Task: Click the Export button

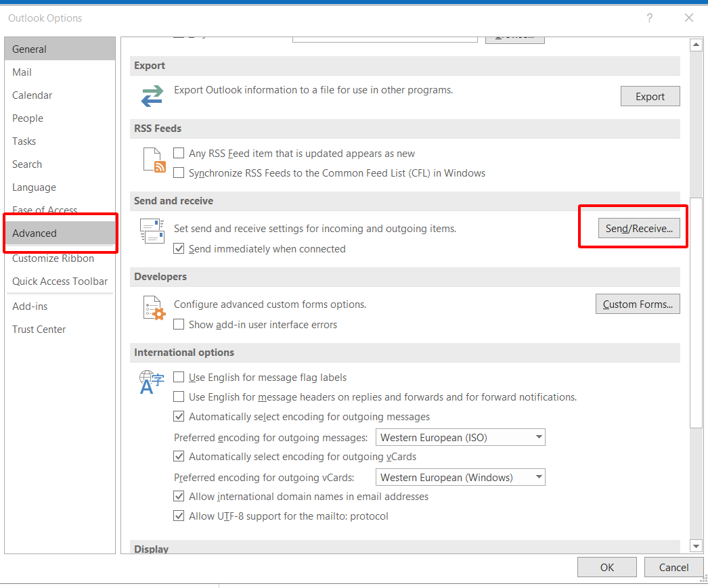Action: pos(650,96)
